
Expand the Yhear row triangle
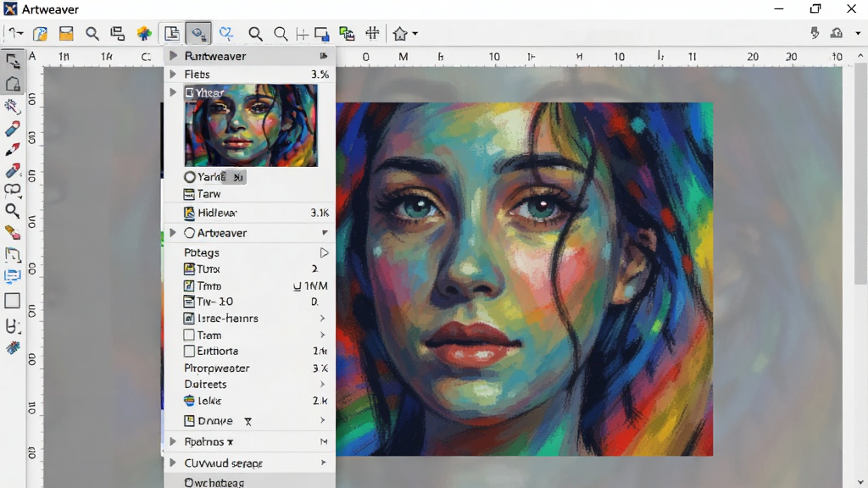pos(173,91)
